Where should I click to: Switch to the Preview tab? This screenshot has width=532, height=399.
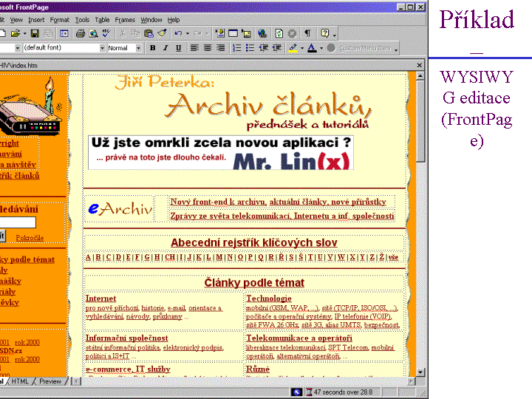(50, 381)
